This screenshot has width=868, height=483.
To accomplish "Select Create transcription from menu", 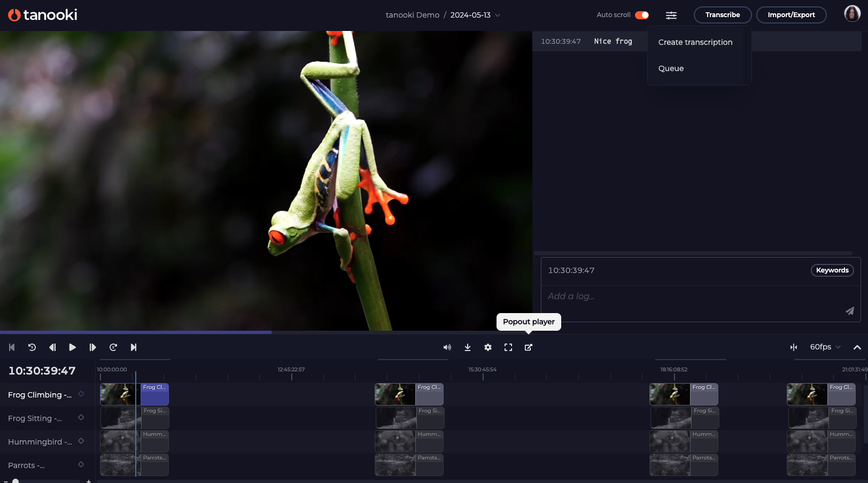I will 695,42.
